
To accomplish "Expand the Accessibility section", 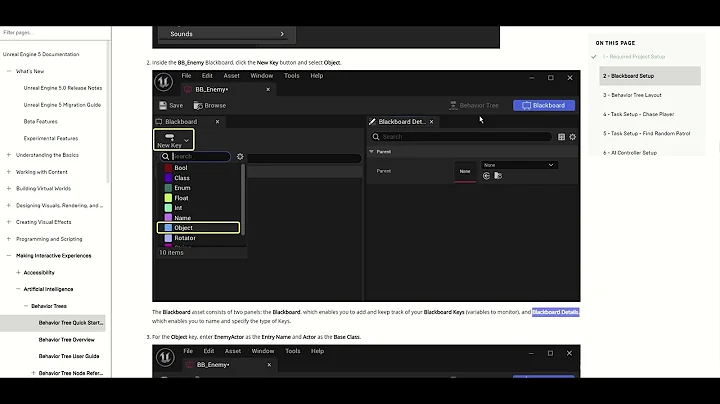I will 18,273.
